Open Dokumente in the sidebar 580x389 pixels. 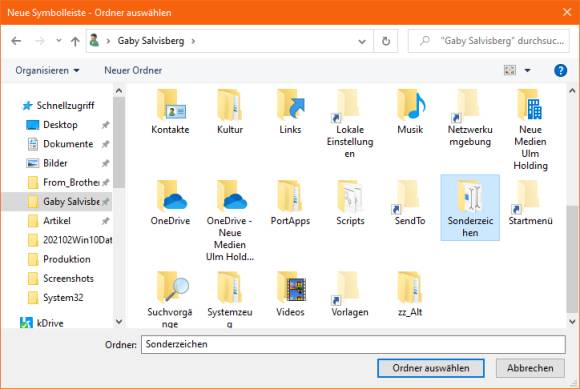(x=68, y=144)
